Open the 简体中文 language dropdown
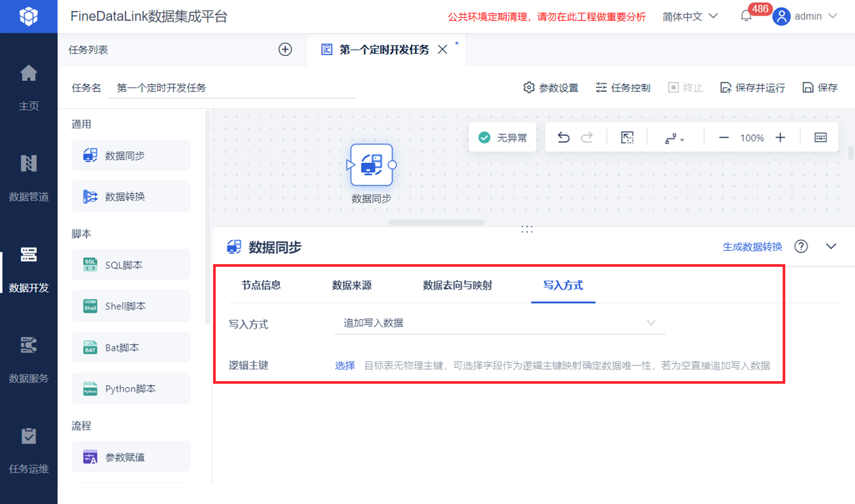Screen dimensions: 855x504 691,16
